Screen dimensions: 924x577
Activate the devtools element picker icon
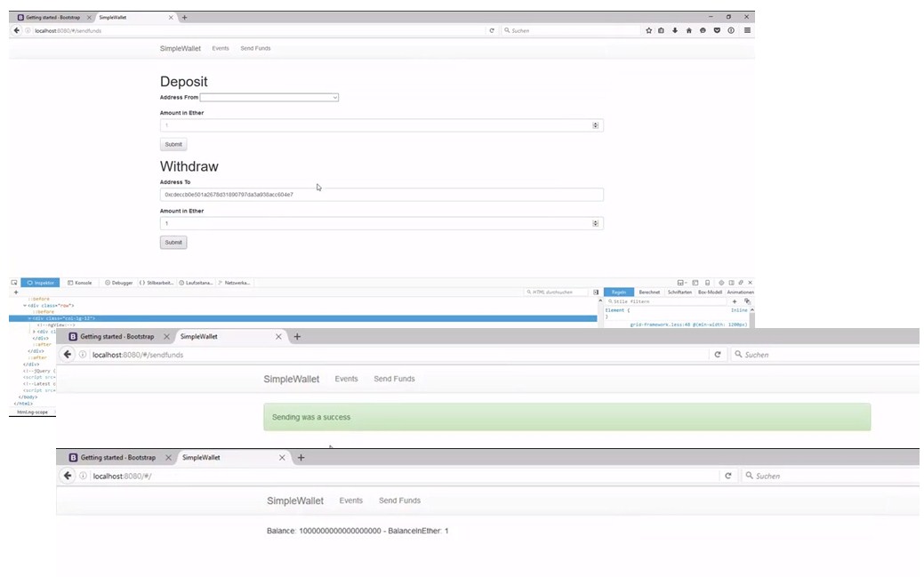(14, 283)
